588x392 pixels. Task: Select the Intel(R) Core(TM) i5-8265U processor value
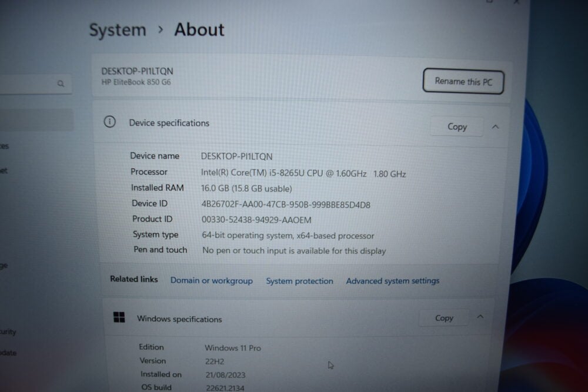[303, 173]
